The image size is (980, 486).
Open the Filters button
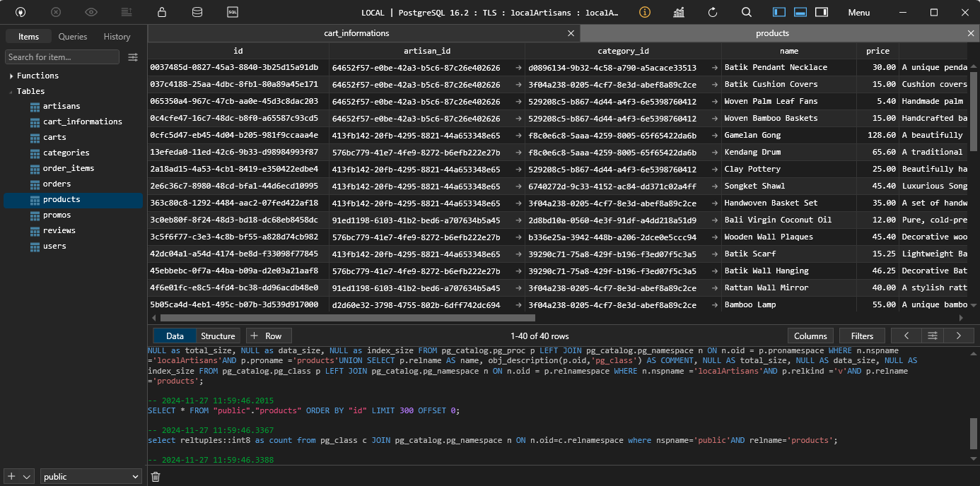862,336
